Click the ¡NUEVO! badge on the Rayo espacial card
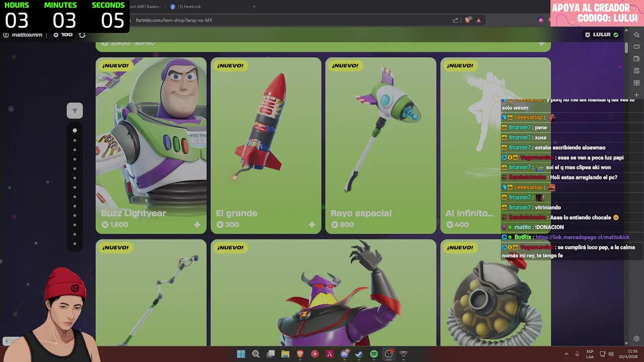The image size is (644, 362). (x=345, y=65)
